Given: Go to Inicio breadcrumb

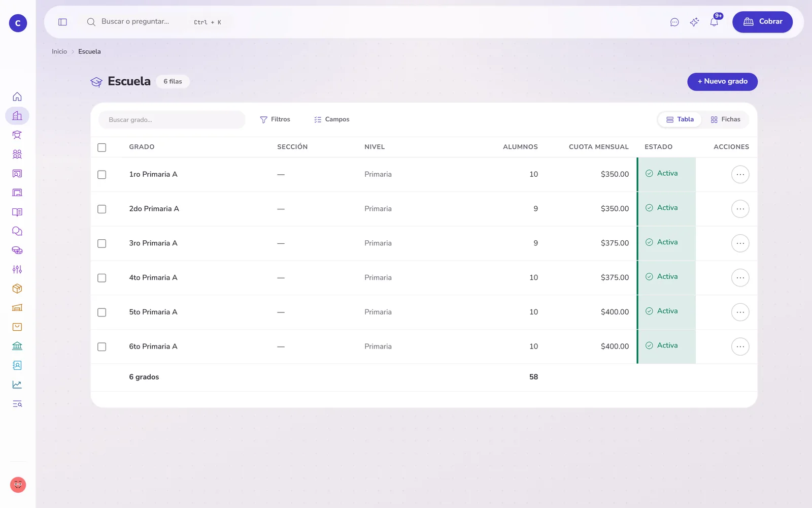Looking at the screenshot, I should [59, 52].
